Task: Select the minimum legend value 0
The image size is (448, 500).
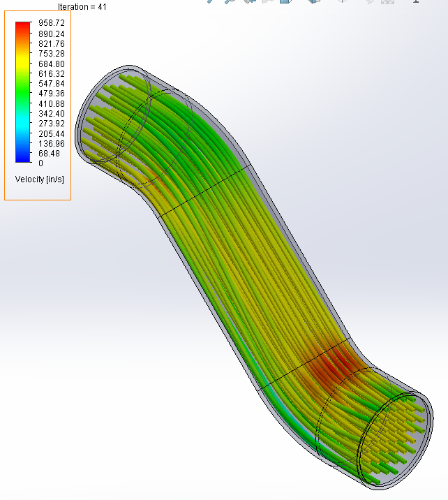Action: pyautogui.click(x=40, y=163)
